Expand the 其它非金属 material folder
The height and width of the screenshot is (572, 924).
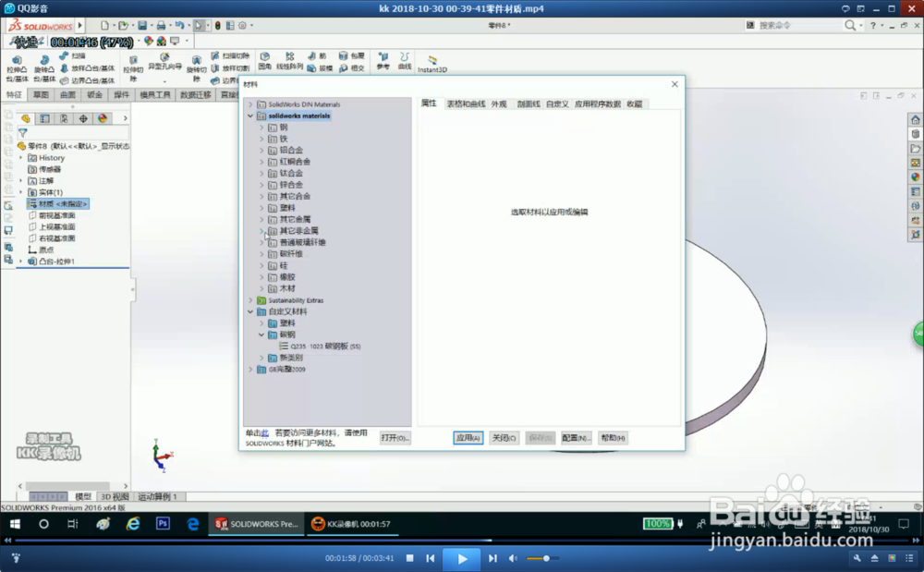coord(261,231)
